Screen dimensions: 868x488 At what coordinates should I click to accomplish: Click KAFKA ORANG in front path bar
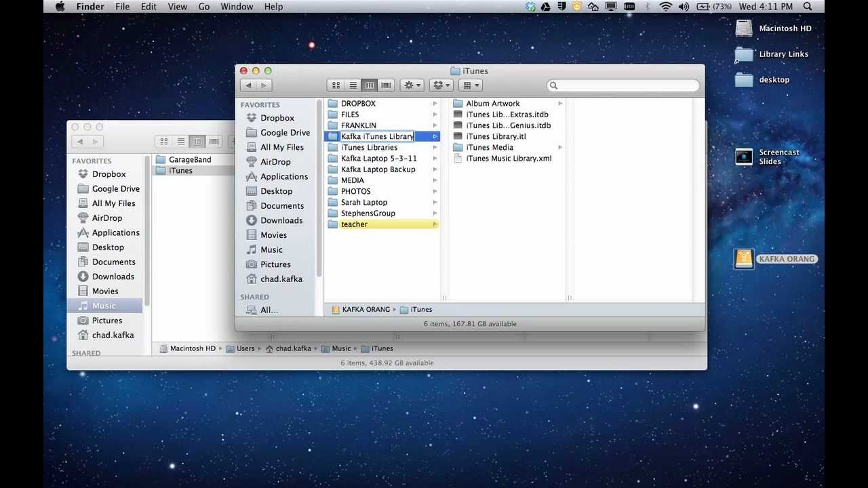click(361, 309)
